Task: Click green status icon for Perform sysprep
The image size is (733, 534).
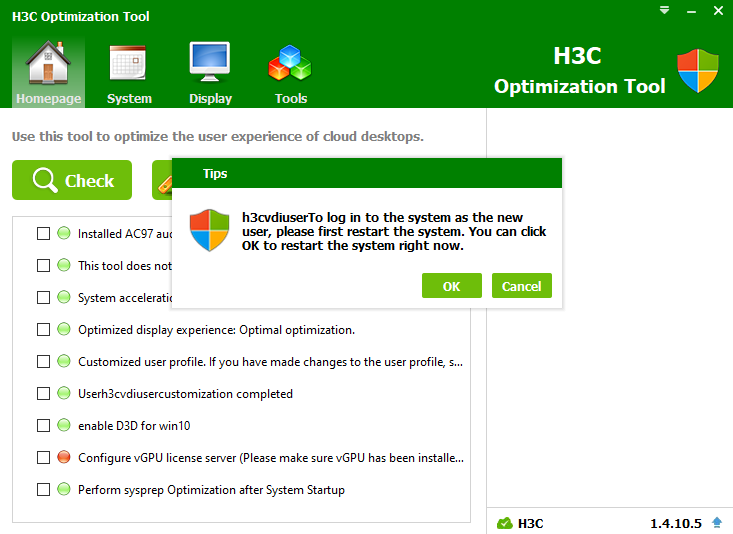Action: point(64,489)
